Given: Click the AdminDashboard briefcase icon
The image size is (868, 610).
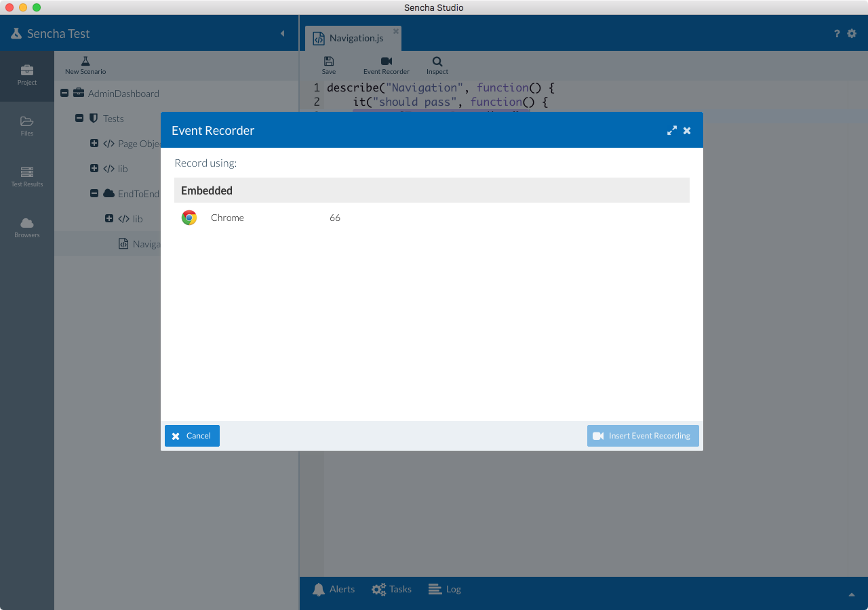Looking at the screenshot, I should pyautogui.click(x=79, y=94).
